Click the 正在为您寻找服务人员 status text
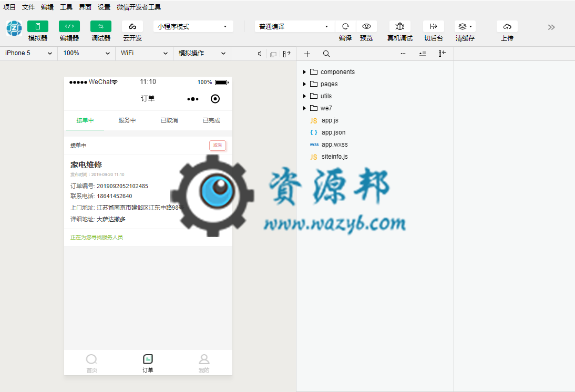 [x=96, y=238]
